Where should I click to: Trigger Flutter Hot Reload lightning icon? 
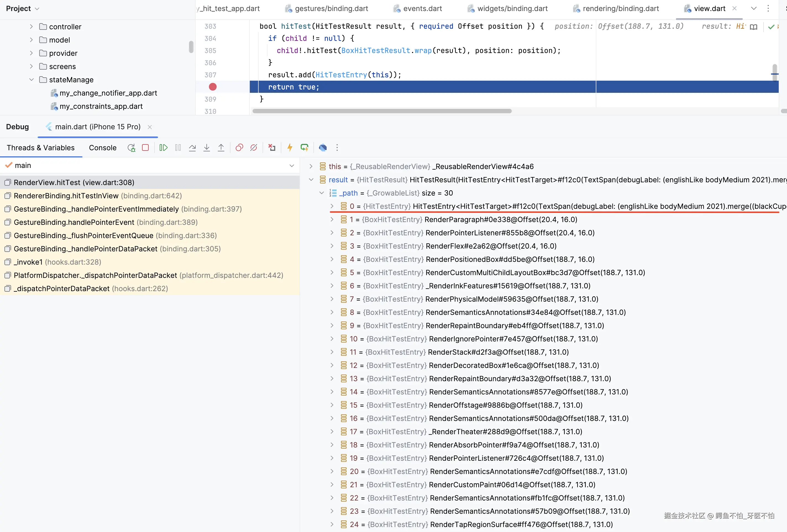point(290,148)
